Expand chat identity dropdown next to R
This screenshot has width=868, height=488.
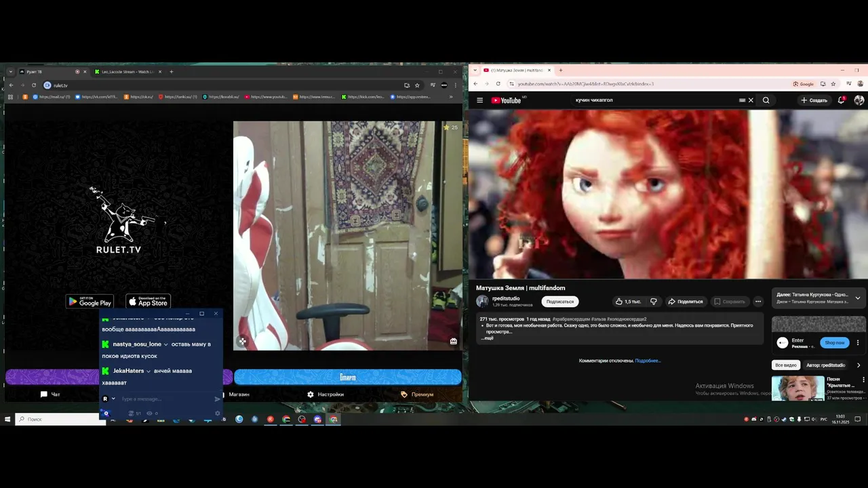click(x=113, y=399)
